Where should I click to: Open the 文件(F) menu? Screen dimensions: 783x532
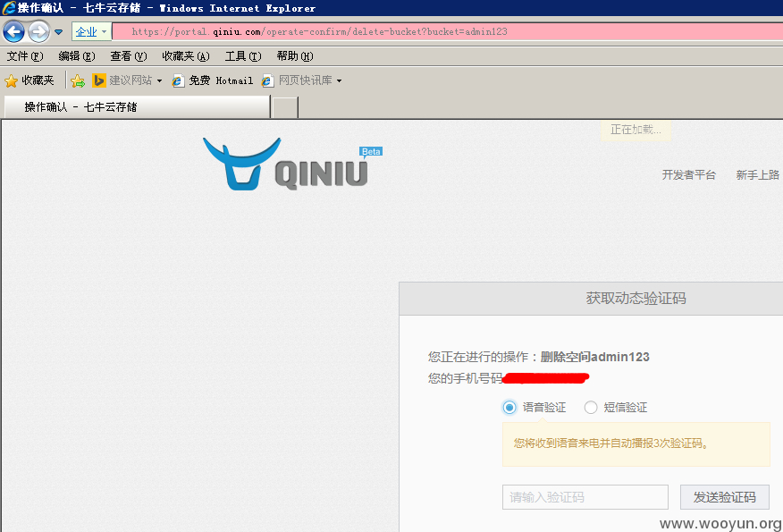[x=25, y=56]
